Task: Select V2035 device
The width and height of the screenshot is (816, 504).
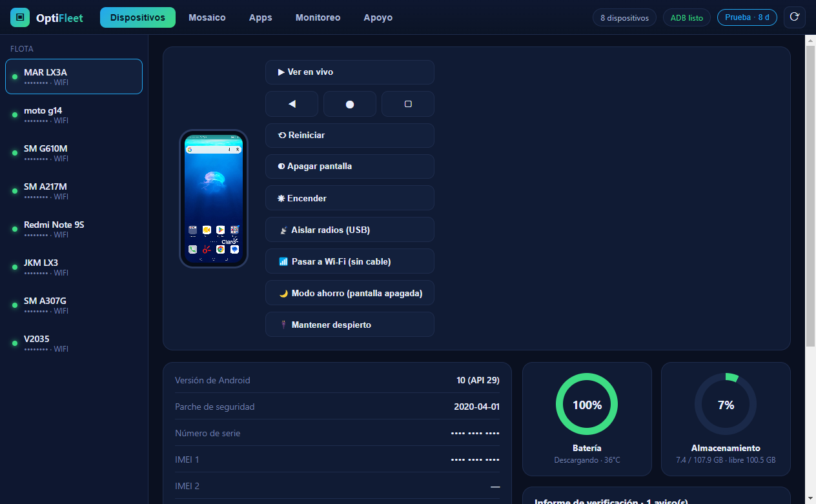Action: tap(74, 343)
